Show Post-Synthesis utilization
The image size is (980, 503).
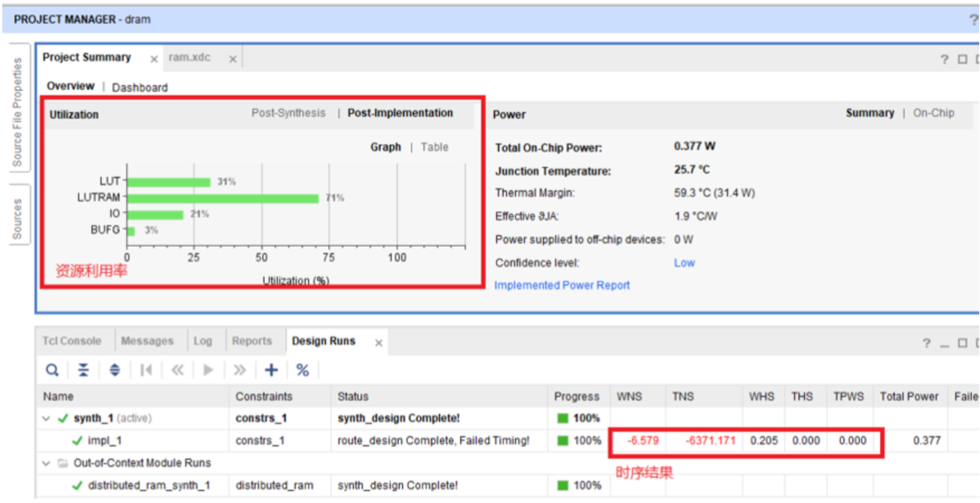[288, 113]
